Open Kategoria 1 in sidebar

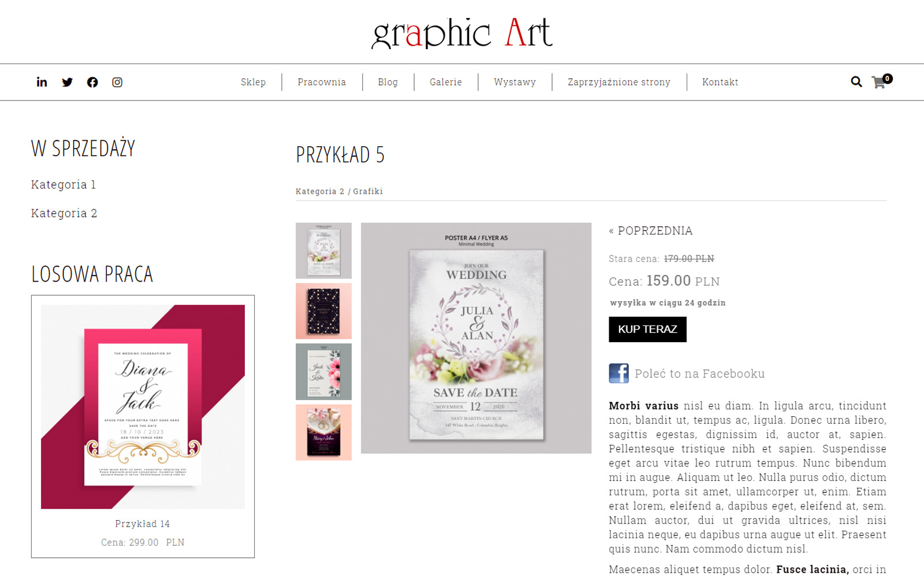tap(64, 184)
